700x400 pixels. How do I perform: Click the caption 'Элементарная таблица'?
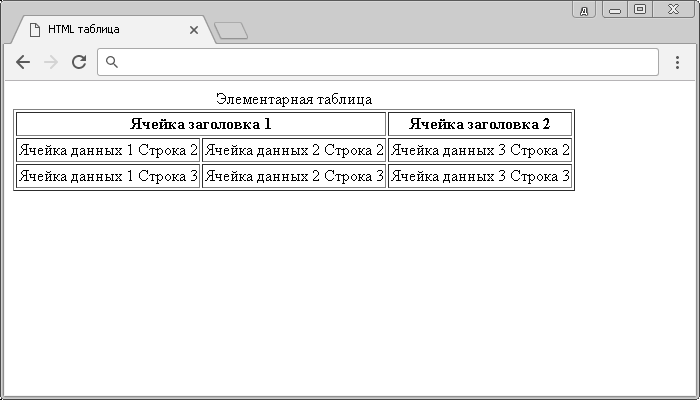[x=294, y=99]
